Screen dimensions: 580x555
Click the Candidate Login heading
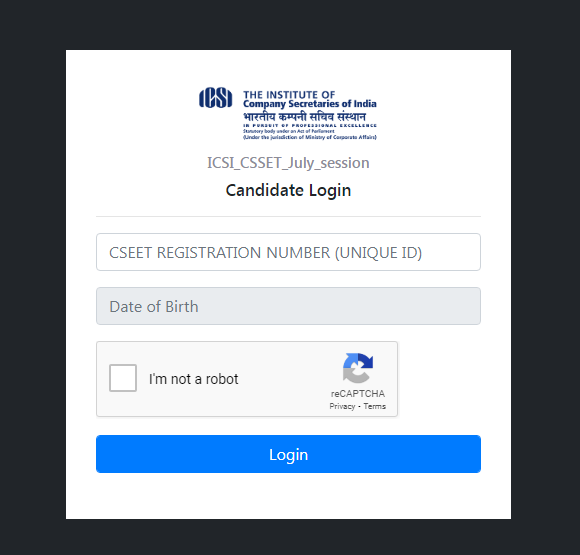click(x=288, y=190)
